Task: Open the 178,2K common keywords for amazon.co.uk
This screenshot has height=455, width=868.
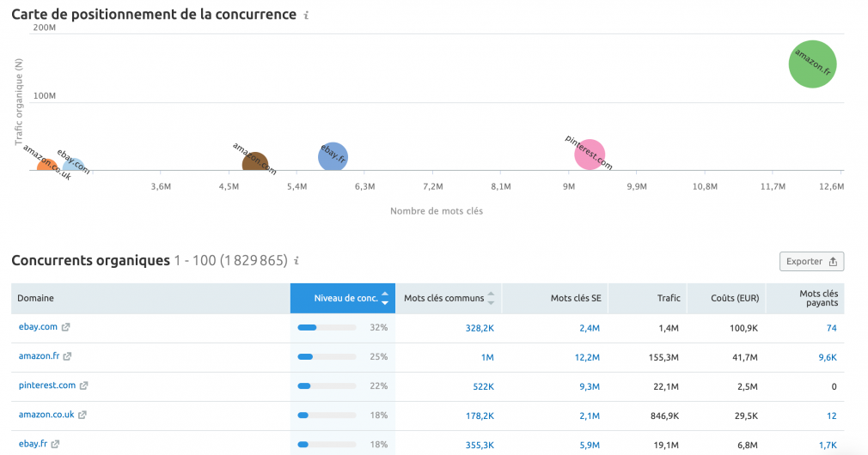Action: click(480, 416)
